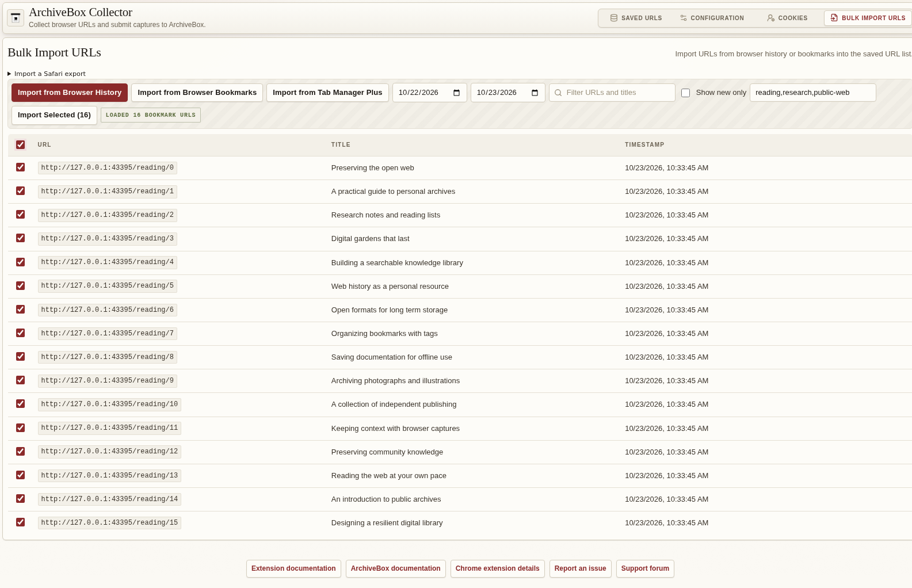Untick the 'Archiving photographs and illustrations' checkbox
The height and width of the screenshot is (588, 912).
point(21,380)
